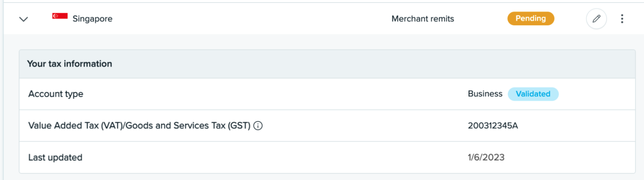
Task: Click the blue Validated badge
Action: click(x=533, y=94)
